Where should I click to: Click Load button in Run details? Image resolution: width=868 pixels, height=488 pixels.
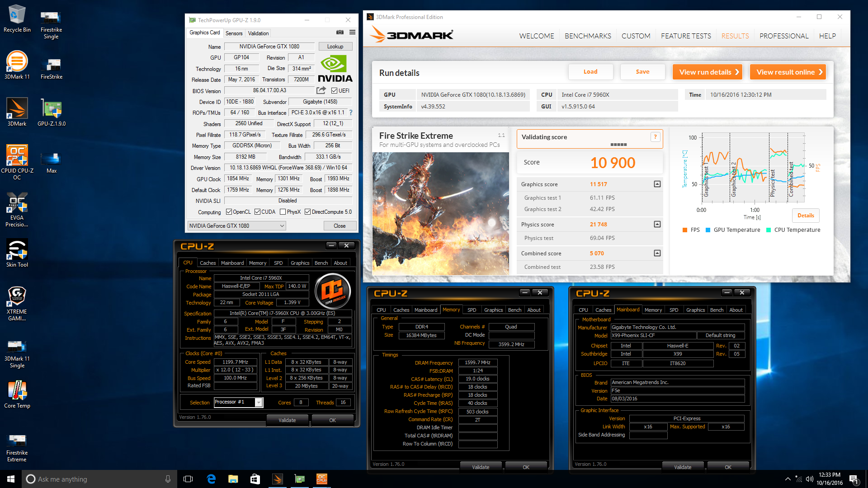tap(590, 72)
